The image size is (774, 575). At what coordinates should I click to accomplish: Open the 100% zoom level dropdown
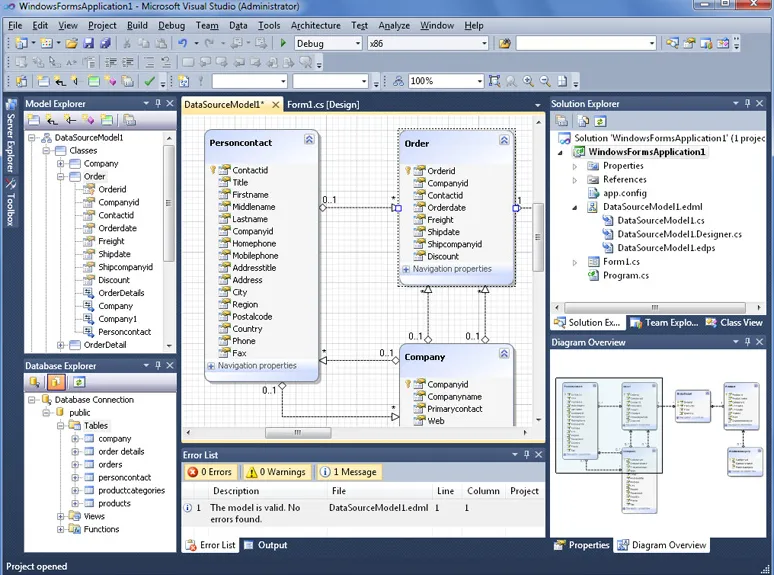(x=479, y=81)
